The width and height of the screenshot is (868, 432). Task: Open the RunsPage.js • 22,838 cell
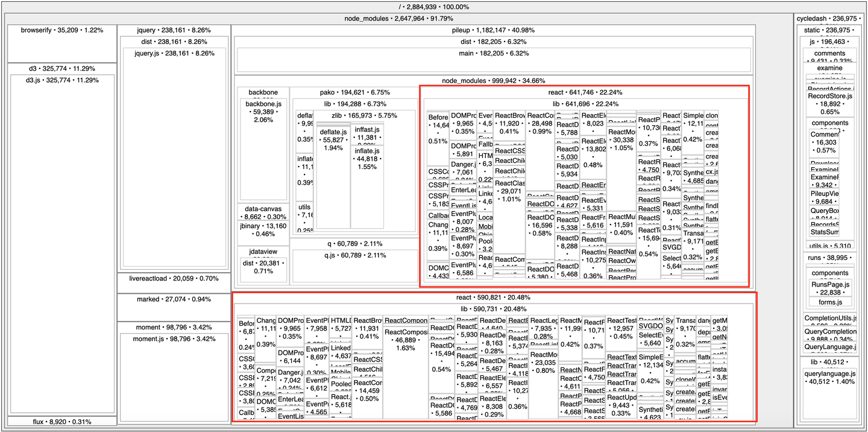[830, 288]
